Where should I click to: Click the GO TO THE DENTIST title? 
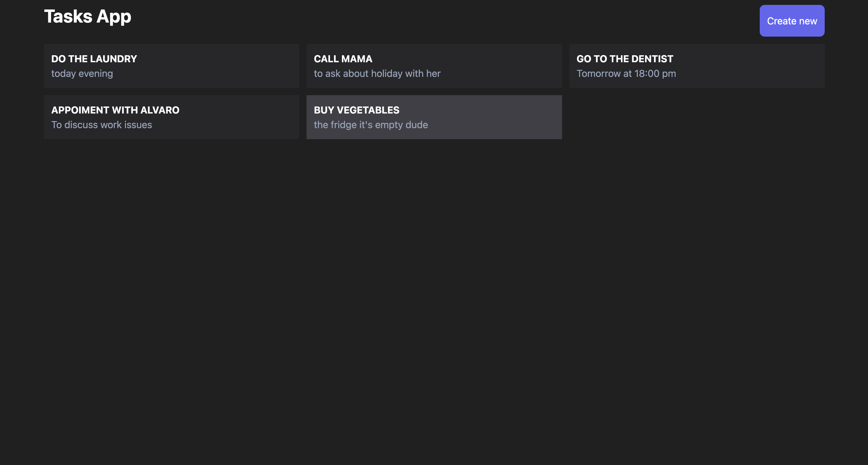[x=624, y=59]
